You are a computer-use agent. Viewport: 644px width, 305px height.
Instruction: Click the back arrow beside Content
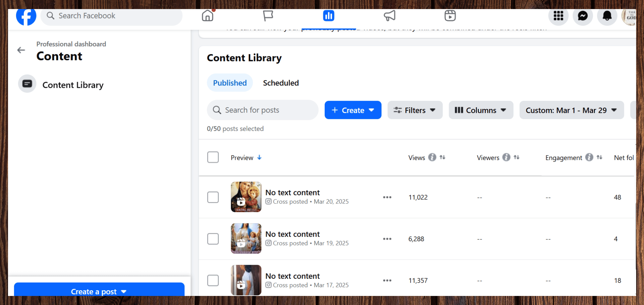point(21,50)
